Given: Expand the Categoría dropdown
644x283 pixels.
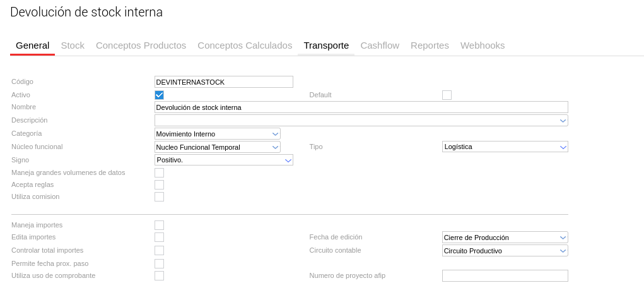Looking at the screenshot, I should (217, 134).
